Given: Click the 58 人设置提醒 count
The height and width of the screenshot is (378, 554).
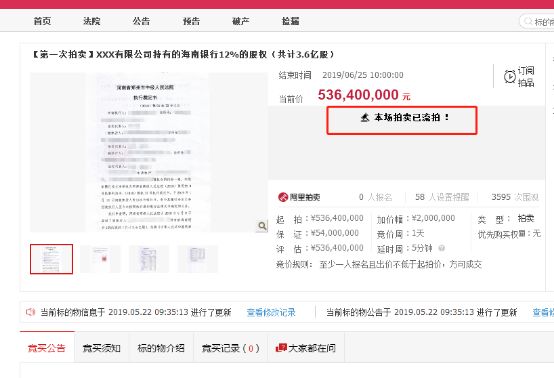Looking at the screenshot, I should pyautogui.click(x=442, y=197).
